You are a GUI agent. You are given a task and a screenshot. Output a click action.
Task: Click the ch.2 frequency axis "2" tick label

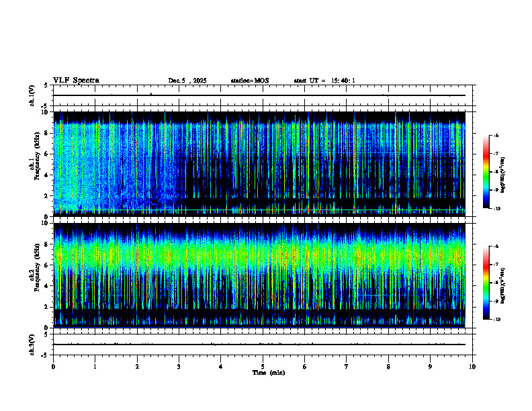(x=46, y=307)
